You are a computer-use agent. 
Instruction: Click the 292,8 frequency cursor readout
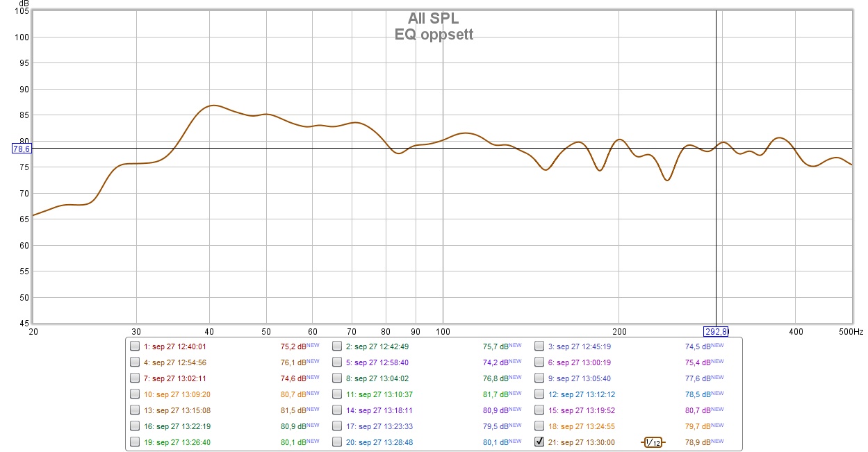point(716,331)
